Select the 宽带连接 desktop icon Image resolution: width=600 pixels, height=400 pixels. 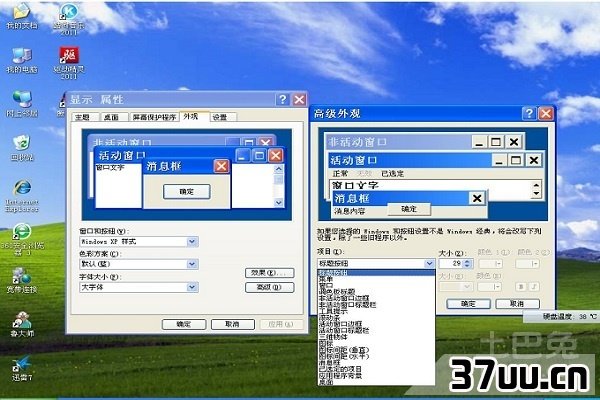22,281
